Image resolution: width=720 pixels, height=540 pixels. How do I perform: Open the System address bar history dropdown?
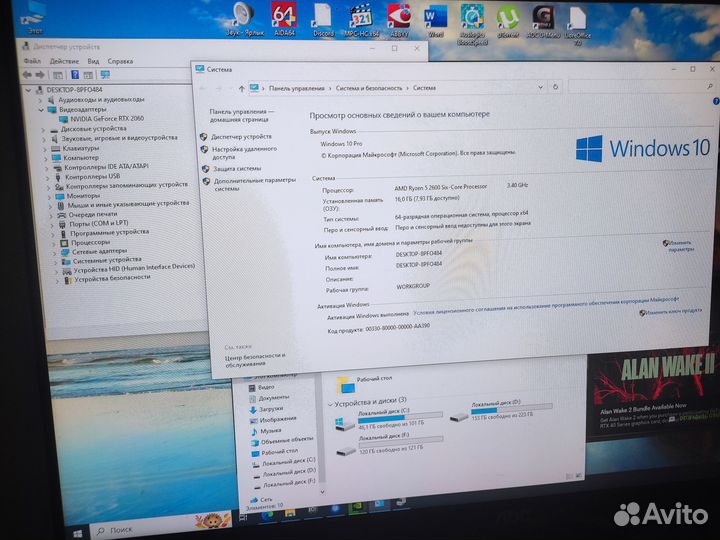coord(540,87)
